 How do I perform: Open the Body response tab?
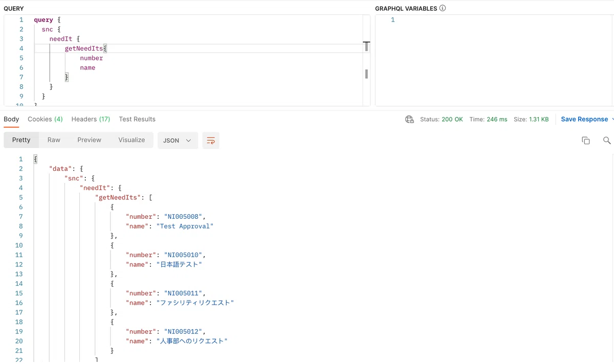click(11, 119)
